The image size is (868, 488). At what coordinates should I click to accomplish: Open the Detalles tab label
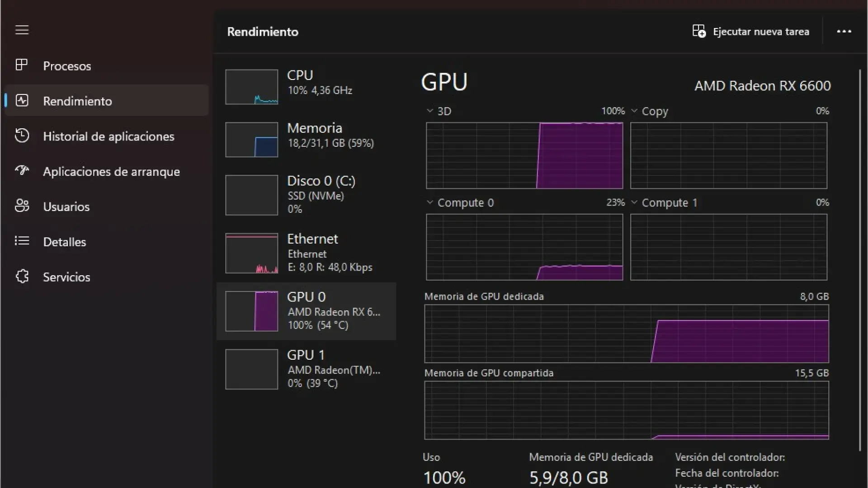(64, 242)
